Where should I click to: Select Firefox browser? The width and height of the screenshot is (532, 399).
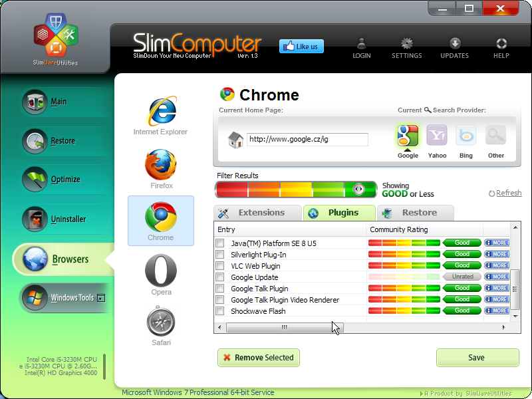pyautogui.click(x=161, y=169)
